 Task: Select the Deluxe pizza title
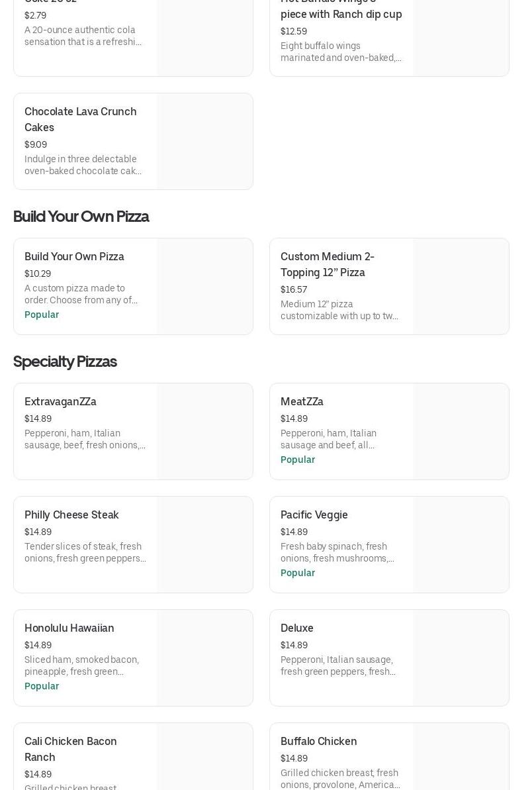[296, 628]
